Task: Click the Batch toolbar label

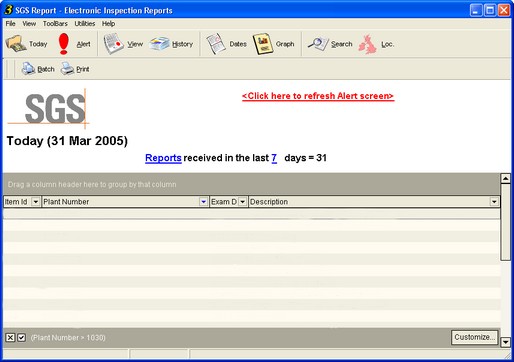Action: click(x=46, y=69)
